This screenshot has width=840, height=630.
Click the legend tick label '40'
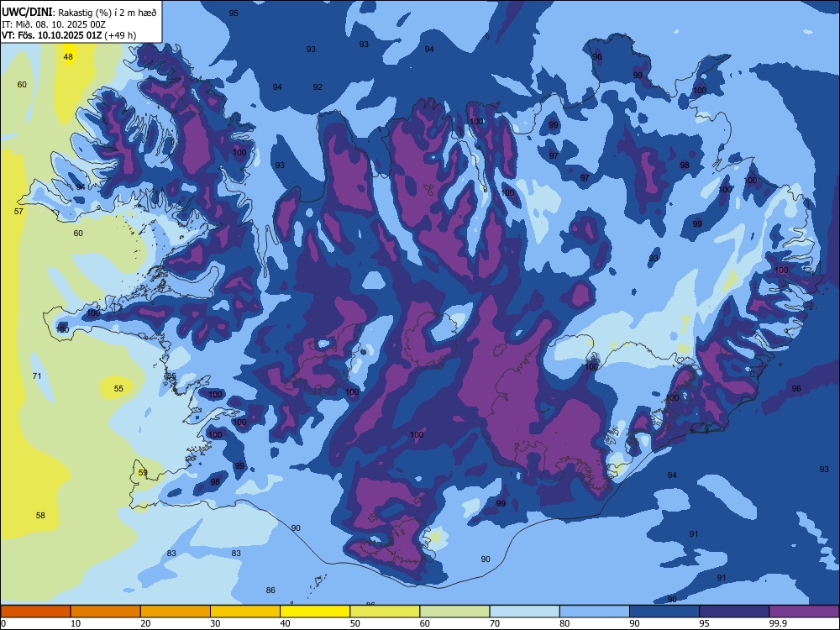pos(286,623)
